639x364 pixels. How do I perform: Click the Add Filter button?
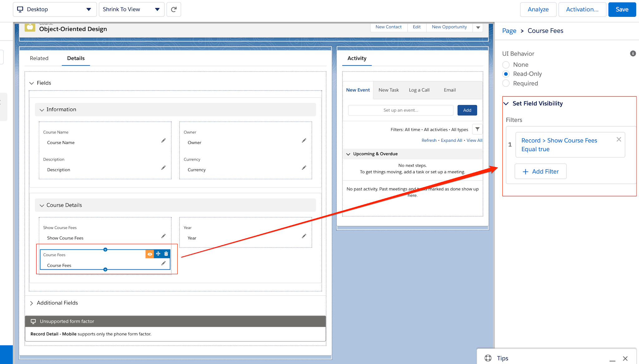tap(540, 171)
